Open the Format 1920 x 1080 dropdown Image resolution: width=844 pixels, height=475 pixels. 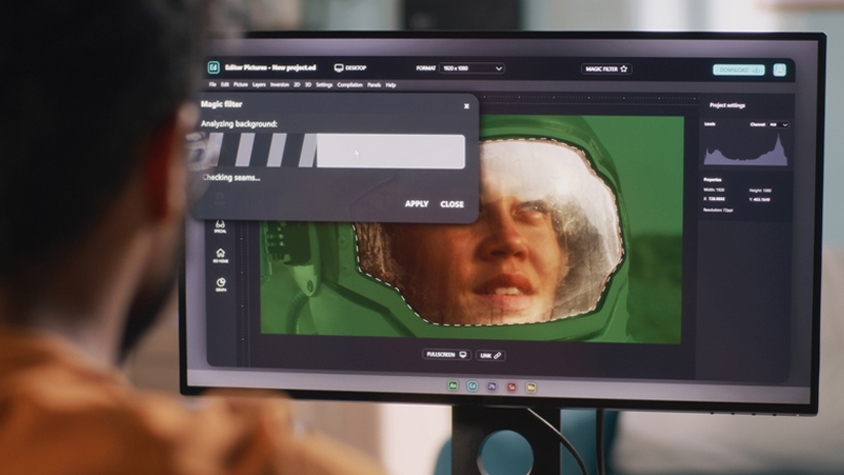[469, 68]
